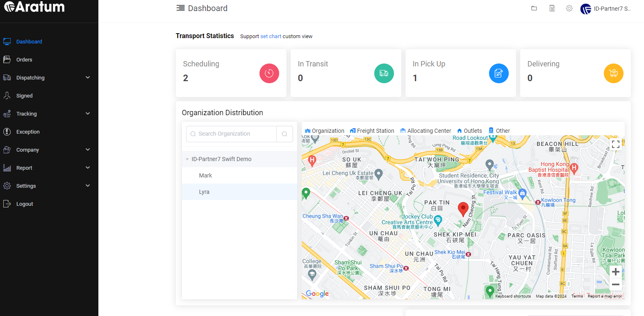Click Report a map error link
Screen dimensions: 644x316
[605, 296]
